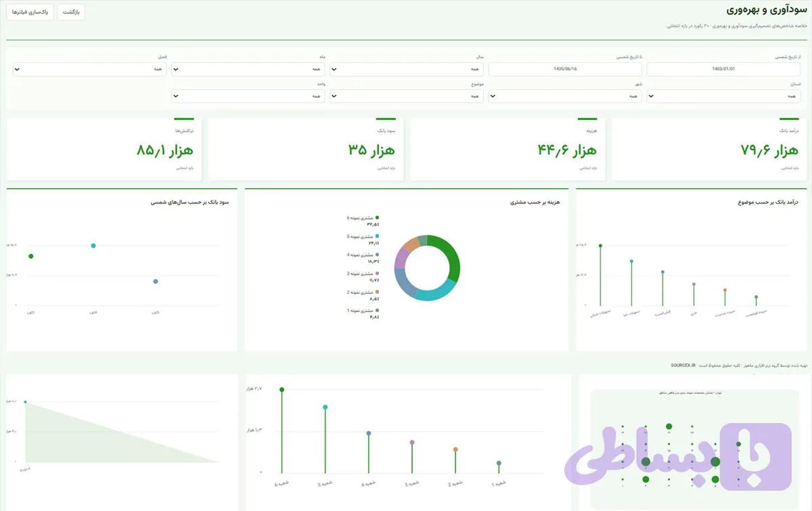Click the cyan starting point of the area chart
Screen dimensions: 812x511
pos(25,402)
